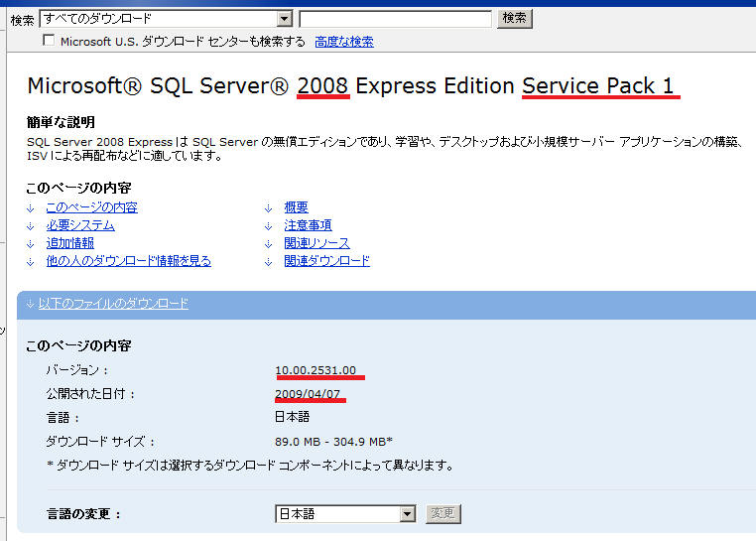The height and width of the screenshot is (541, 756).
Task: Click down-arrow icon beside 関連ダウンロード link
Action: tap(269, 262)
